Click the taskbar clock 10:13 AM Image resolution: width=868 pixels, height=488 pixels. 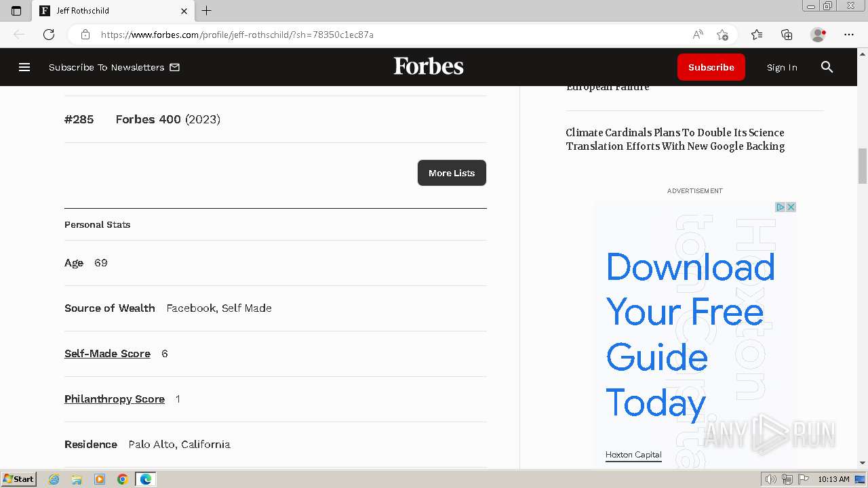tap(833, 479)
